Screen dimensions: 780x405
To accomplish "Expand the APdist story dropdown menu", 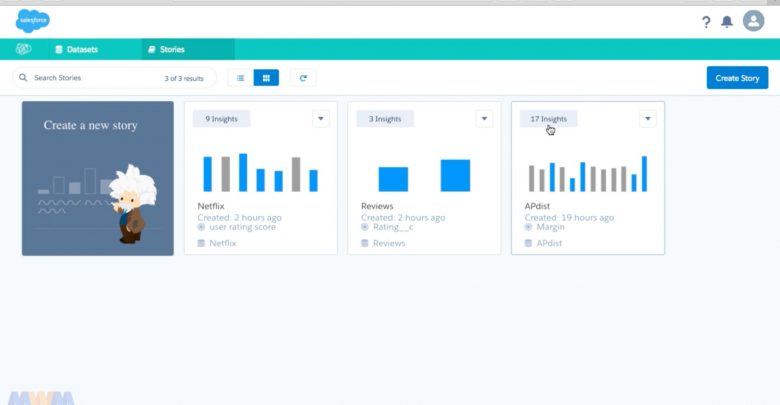I will pyautogui.click(x=648, y=118).
